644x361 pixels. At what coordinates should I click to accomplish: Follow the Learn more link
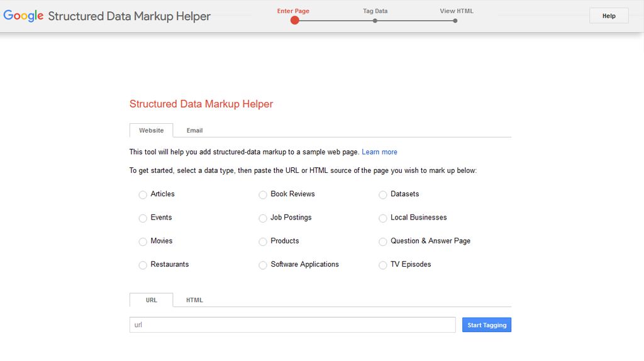[379, 152]
